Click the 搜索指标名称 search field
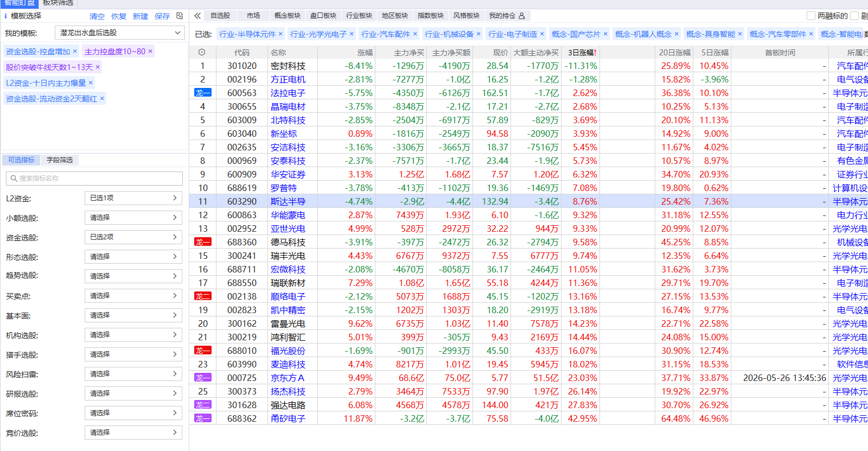The width and height of the screenshot is (868, 451). (x=94, y=178)
